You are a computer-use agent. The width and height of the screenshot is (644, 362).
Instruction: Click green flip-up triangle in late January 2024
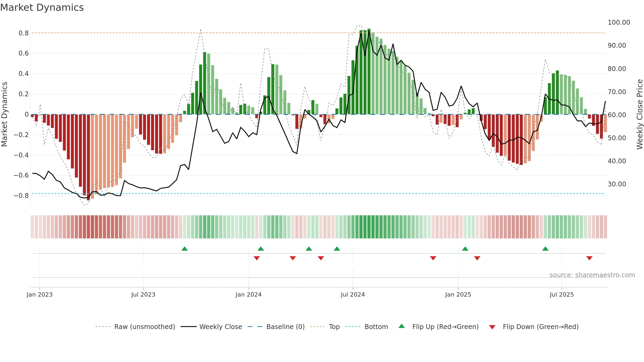tap(261, 249)
